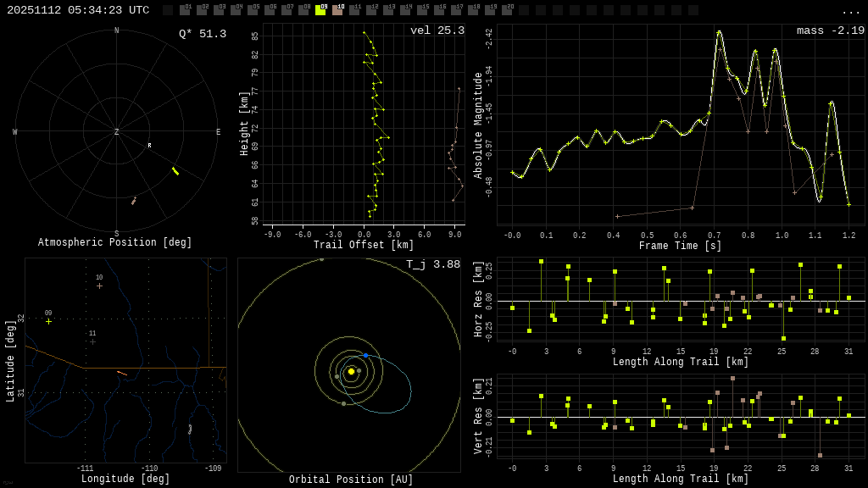Click the highest peak of magnitude light curve
868x488 pixels.
pyautogui.click(x=719, y=32)
